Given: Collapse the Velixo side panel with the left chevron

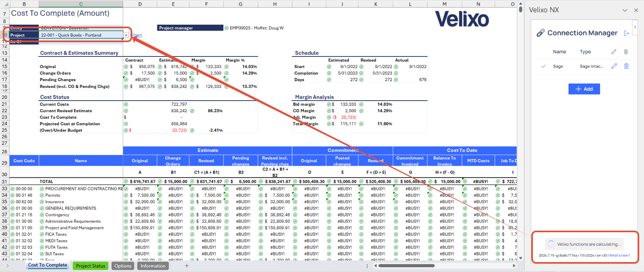Looking at the screenshot, I should 635,27.
